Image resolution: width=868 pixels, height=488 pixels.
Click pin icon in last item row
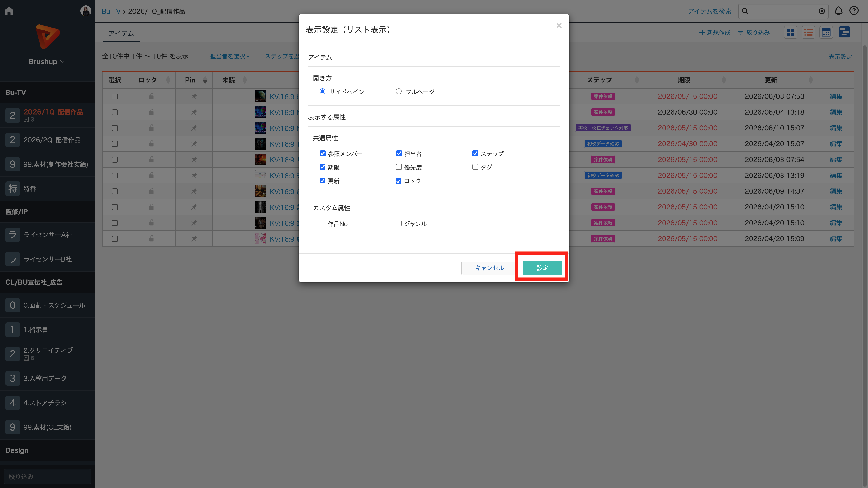pyautogui.click(x=194, y=239)
